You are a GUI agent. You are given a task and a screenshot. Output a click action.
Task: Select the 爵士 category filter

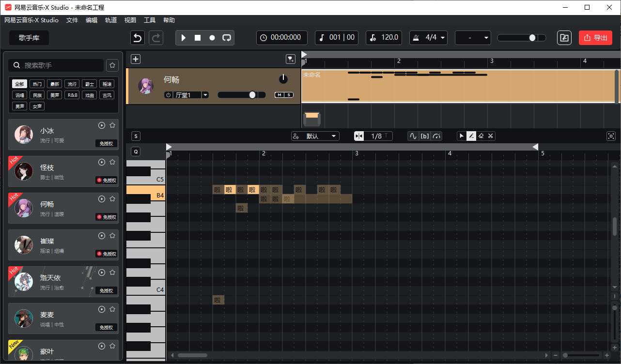click(x=90, y=84)
